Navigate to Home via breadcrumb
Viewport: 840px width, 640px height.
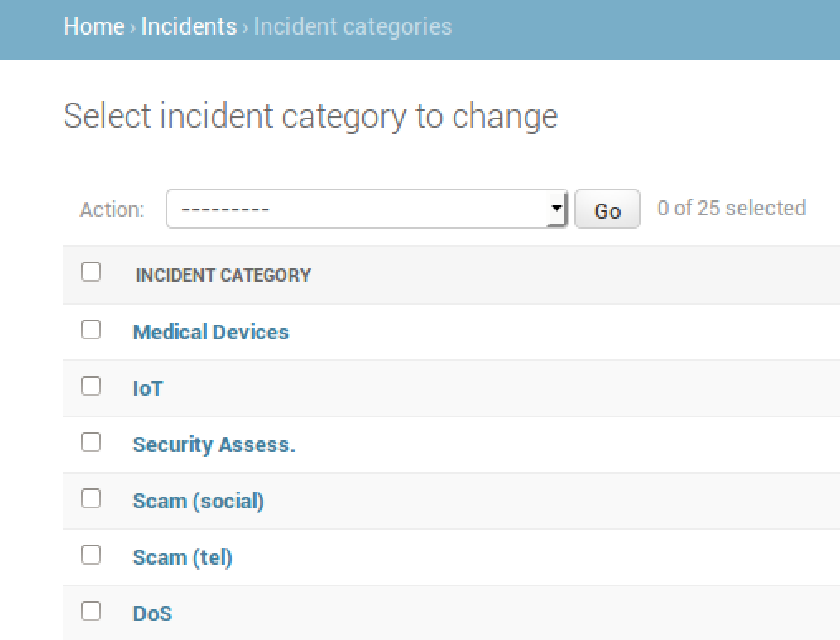[x=94, y=26]
